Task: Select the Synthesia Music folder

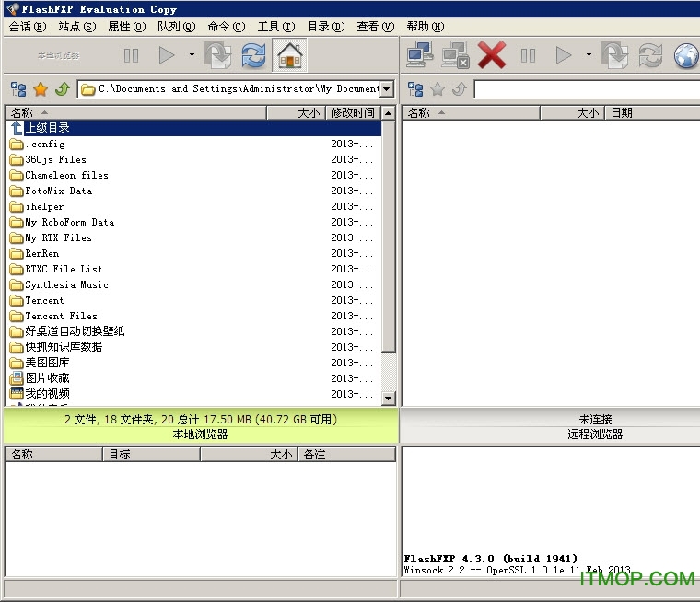Action: [x=193, y=284]
